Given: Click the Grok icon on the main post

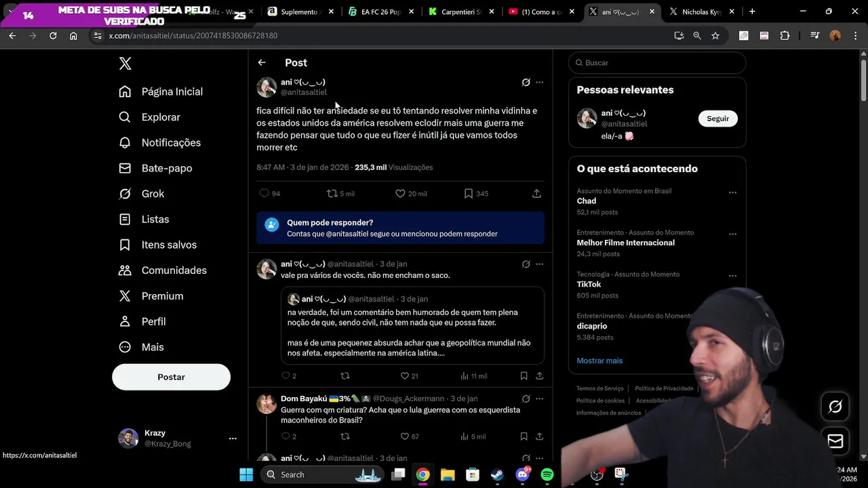Looking at the screenshot, I should (x=526, y=83).
